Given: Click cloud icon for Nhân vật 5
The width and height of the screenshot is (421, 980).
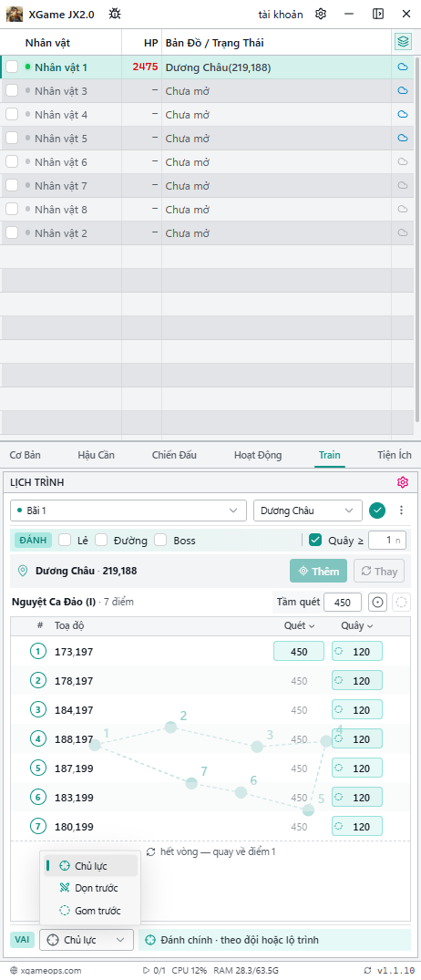Looking at the screenshot, I should [403, 139].
